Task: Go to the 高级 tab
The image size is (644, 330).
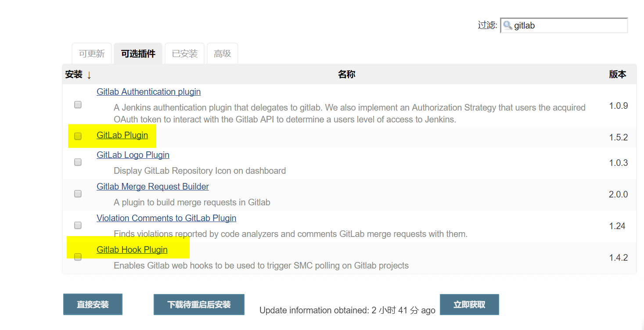Action: [223, 54]
